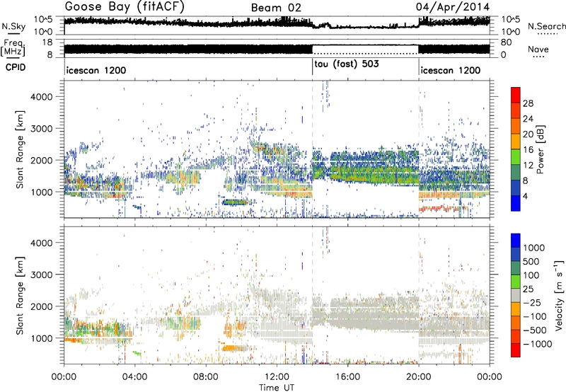Viewport: 566px width, 392px height.
Task: Select the "12:00" time tick label
Action: [277, 377]
